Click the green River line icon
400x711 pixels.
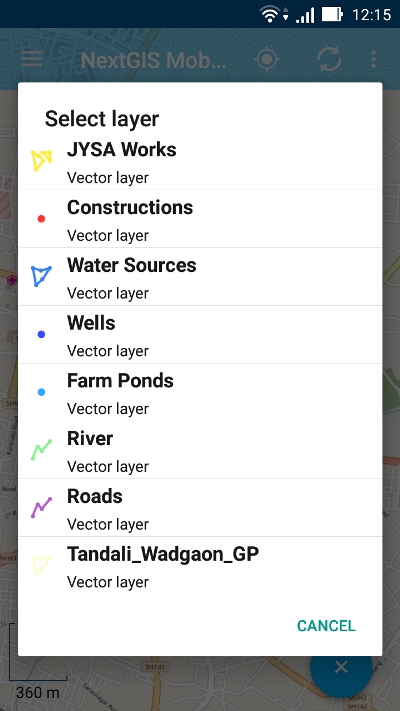(41, 449)
